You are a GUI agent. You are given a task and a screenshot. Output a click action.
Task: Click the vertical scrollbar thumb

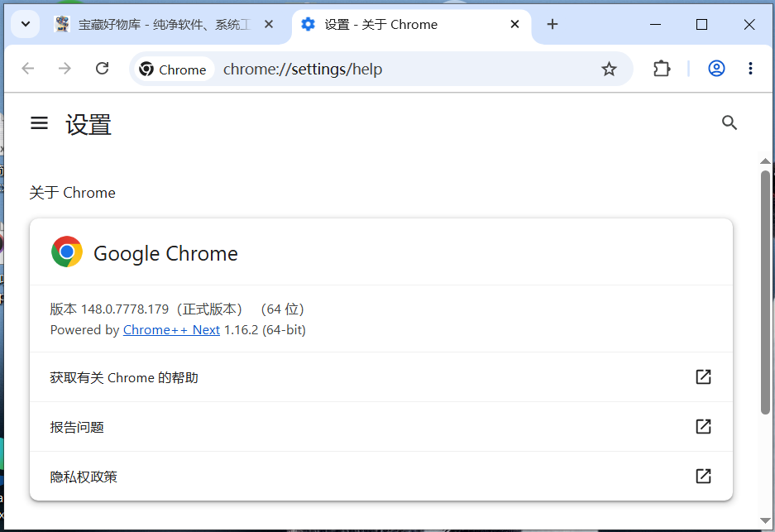coord(765,292)
